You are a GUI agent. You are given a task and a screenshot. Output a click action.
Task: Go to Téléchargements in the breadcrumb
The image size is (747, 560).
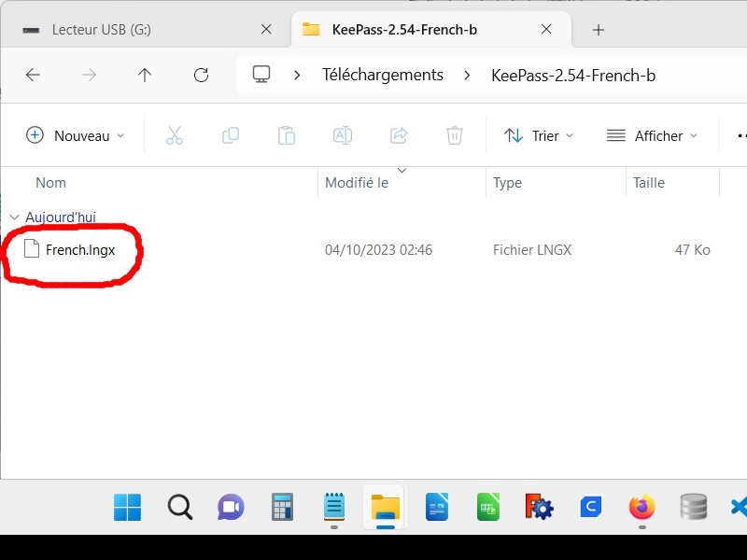click(382, 75)
